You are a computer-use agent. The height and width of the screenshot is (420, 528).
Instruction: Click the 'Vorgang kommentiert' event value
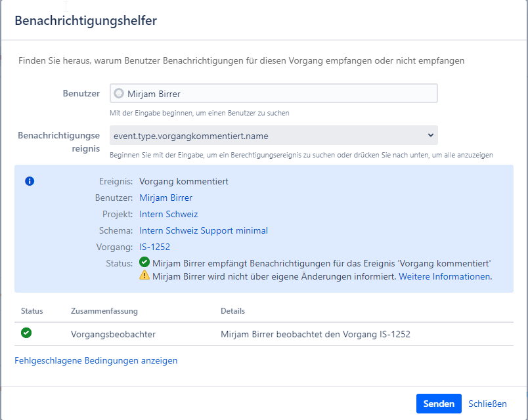pyautogui.click(x=183, y=181)
